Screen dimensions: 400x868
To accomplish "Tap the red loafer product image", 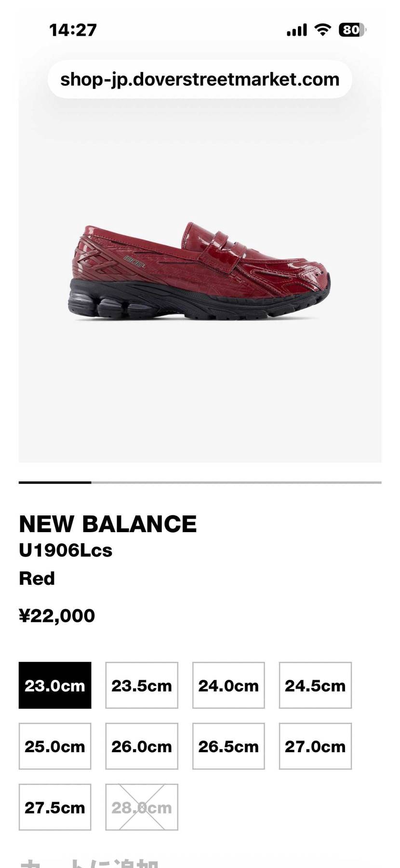I will pos(199,271).
